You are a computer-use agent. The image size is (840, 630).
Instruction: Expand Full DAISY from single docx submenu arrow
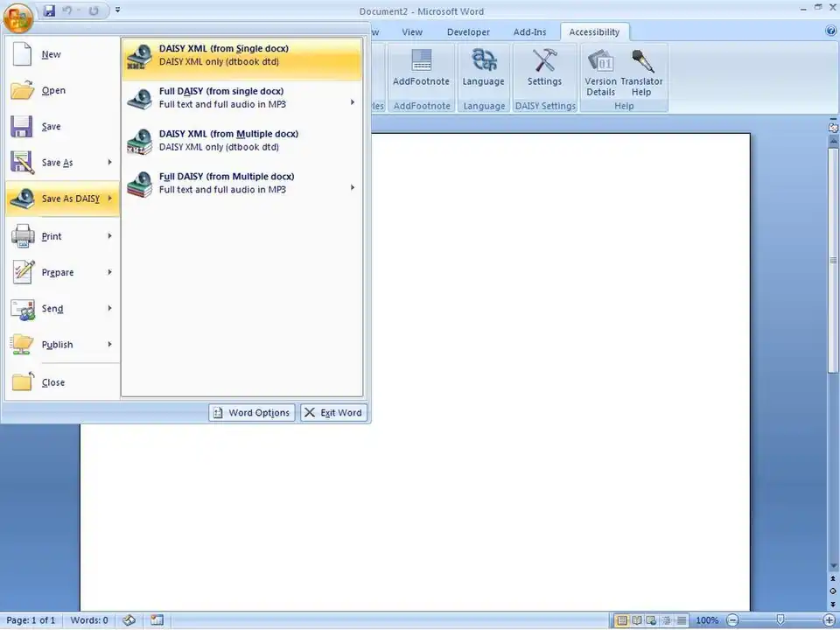(x=353, y=102)
